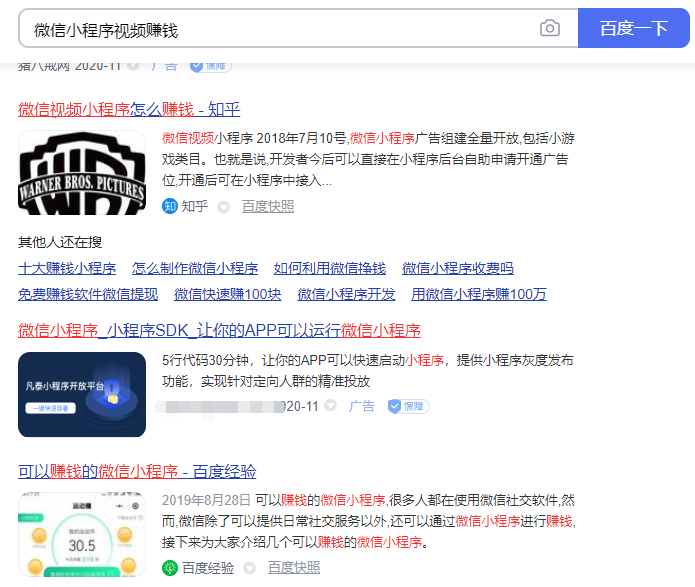Click the green 百度经验 logo icon
Screen dimensions: 695x587
[x=170, y=568]
